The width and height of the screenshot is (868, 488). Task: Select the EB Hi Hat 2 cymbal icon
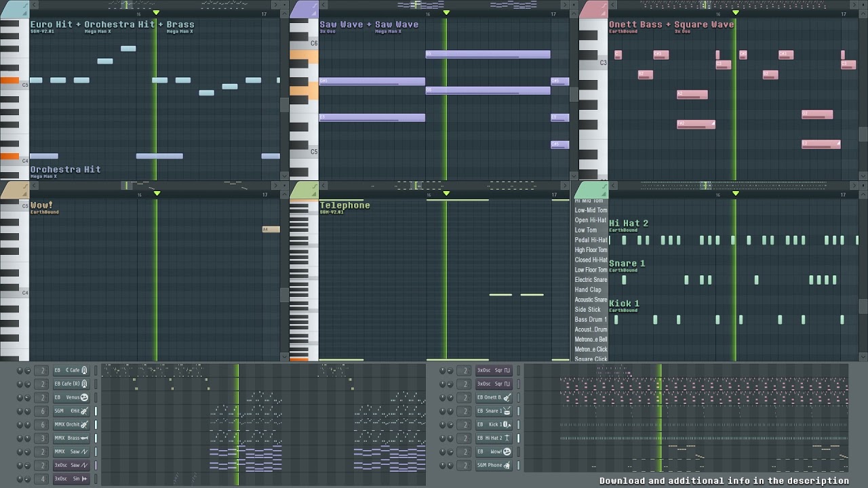click(507, 438)
